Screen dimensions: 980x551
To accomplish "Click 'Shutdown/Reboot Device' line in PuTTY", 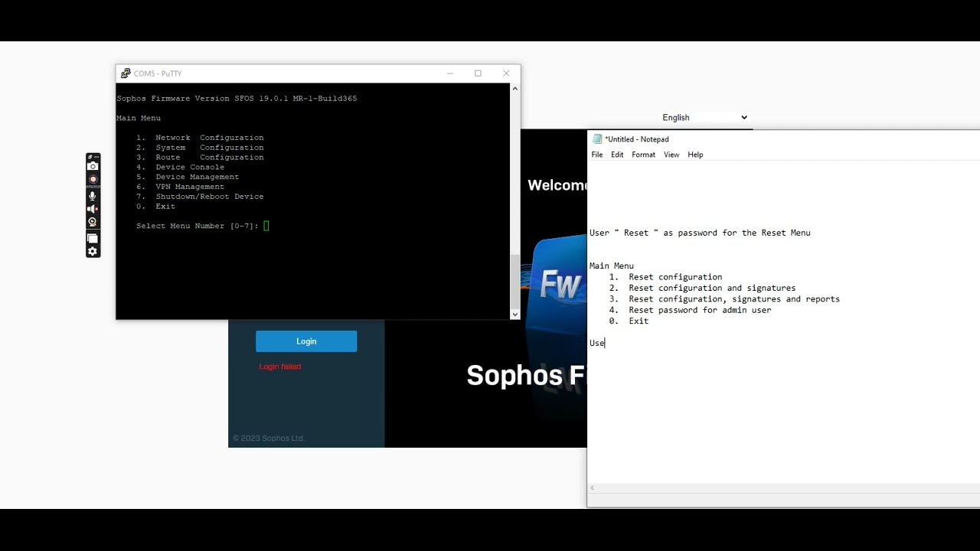I will [200, 197].
